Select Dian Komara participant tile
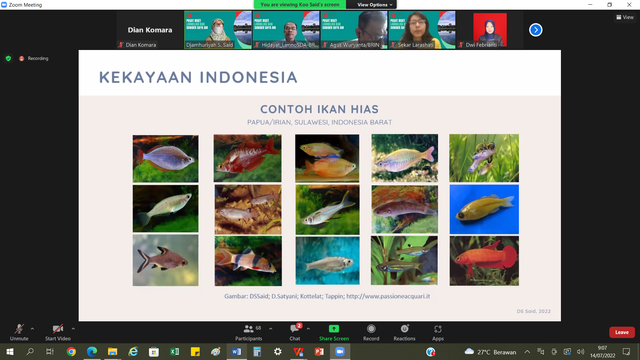Image resolution: width=640 pixels, height=360 pixels. (x=150, y=30)
